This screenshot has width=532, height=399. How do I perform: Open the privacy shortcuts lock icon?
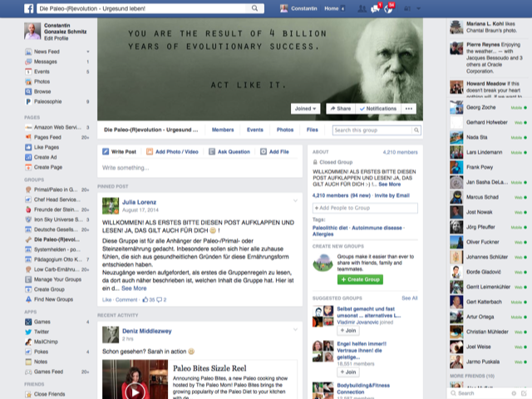(407, 9)
